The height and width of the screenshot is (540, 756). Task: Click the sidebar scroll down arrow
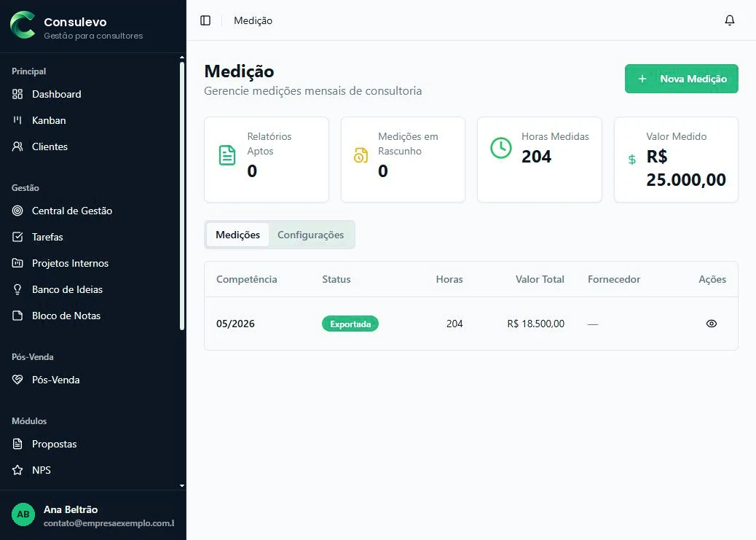point(182,486)
